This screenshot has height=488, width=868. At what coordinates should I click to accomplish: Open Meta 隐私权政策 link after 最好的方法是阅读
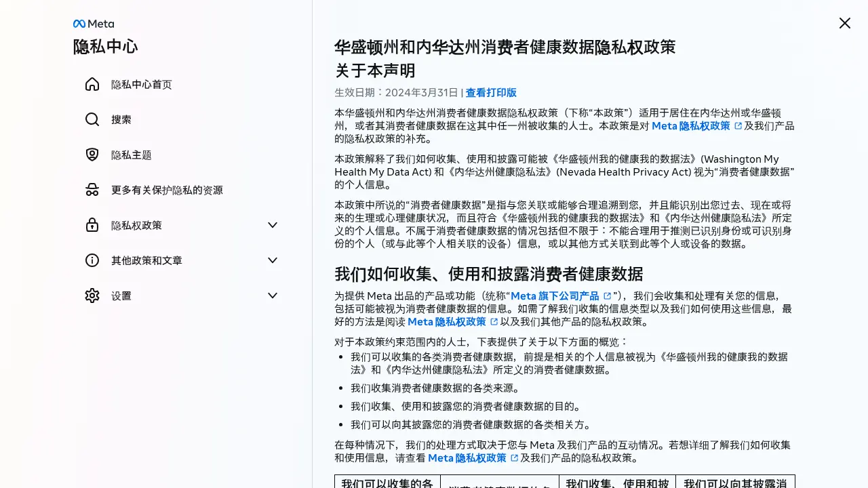[447, 322]
